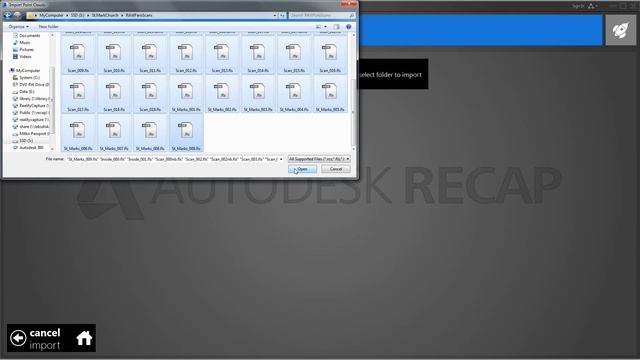Select SSD (S:) drive in navigation pane

(x=26, y=140)
